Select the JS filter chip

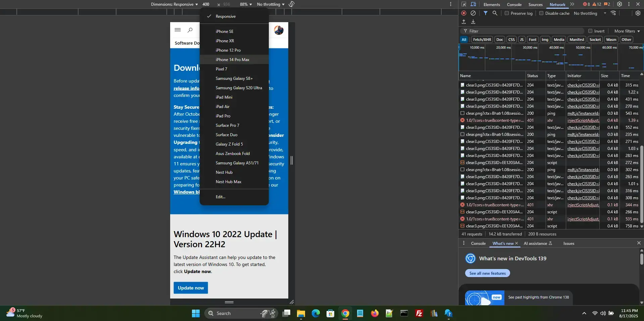tap(522, 40)
